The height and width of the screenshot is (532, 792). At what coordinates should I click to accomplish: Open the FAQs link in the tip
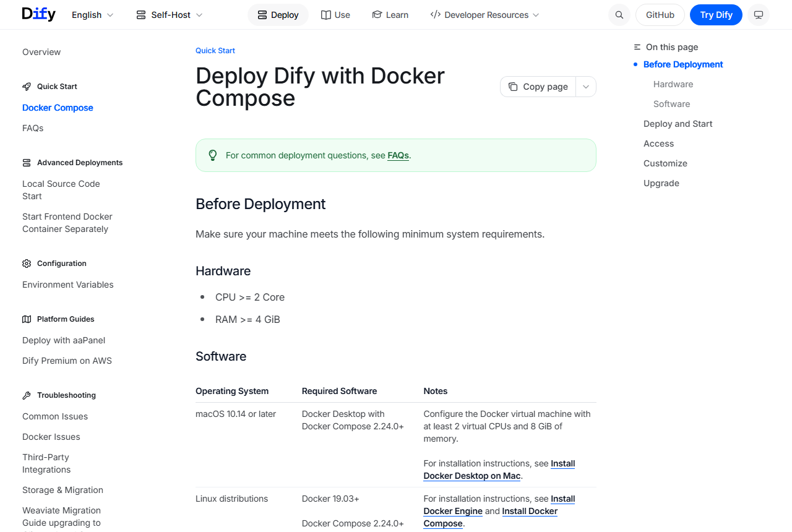pos(398,155)
